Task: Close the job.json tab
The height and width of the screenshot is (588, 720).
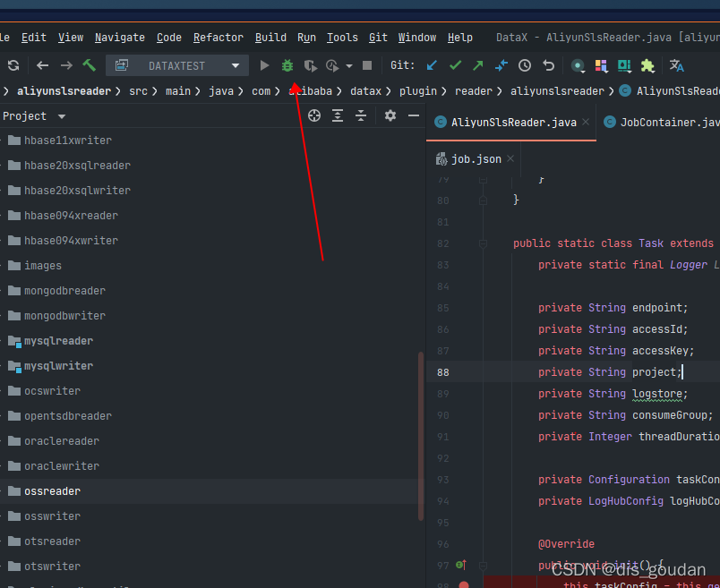Action: tap(510, 158)
